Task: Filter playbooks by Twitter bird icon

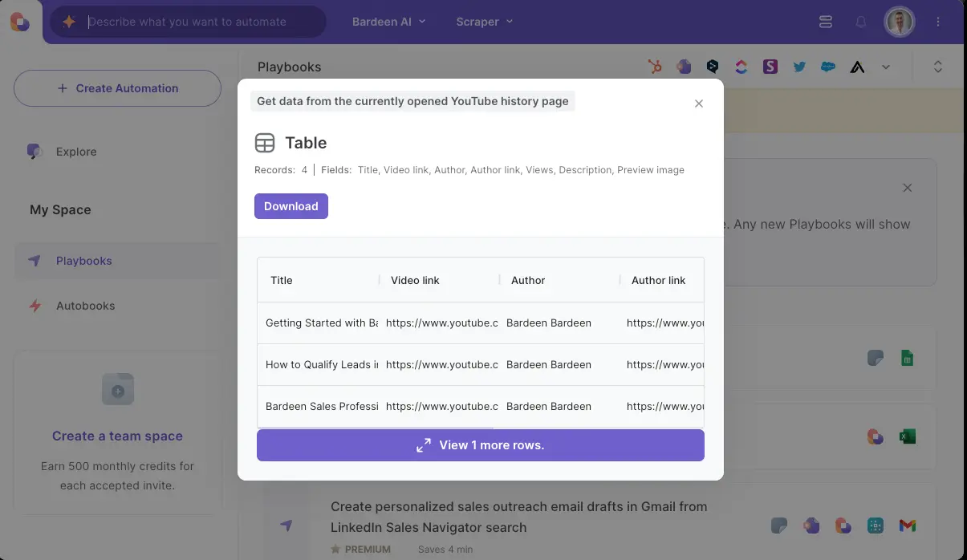Action: [x=799, y=67]
